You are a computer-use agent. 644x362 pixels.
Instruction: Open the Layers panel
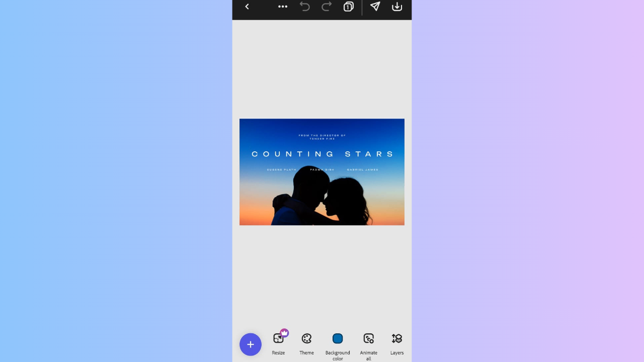click(396, 338)
